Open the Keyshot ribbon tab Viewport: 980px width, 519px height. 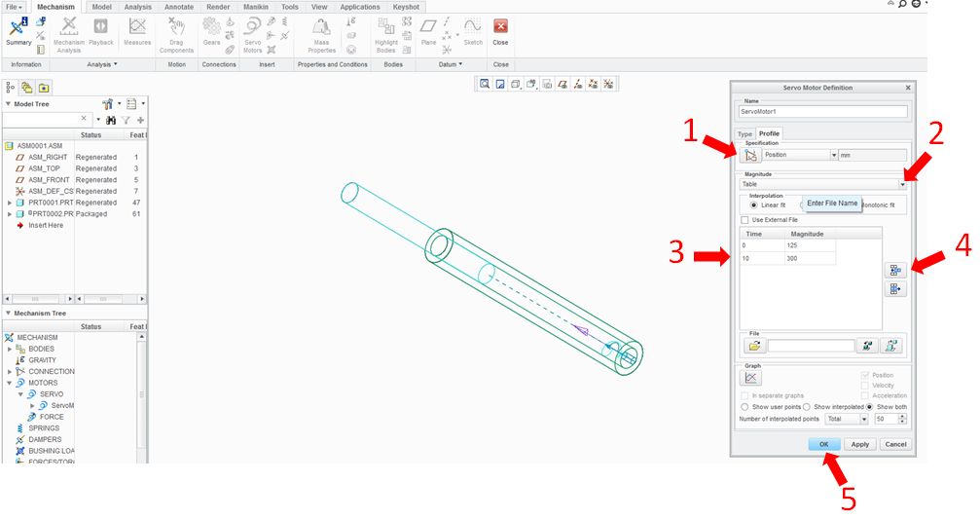click(406, 7)
